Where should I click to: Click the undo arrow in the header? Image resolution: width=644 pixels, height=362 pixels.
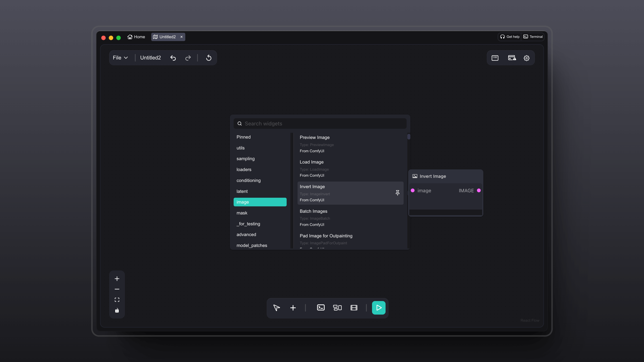173,58
